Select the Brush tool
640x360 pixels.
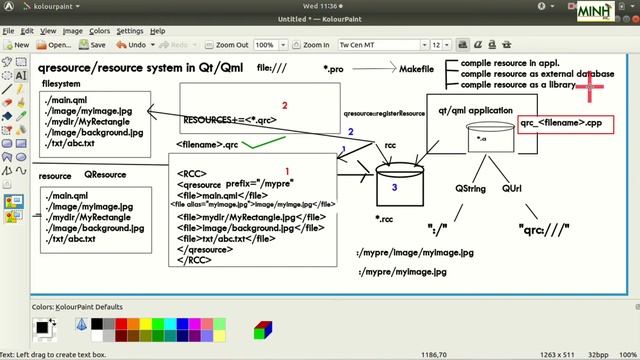click(21, 102)
